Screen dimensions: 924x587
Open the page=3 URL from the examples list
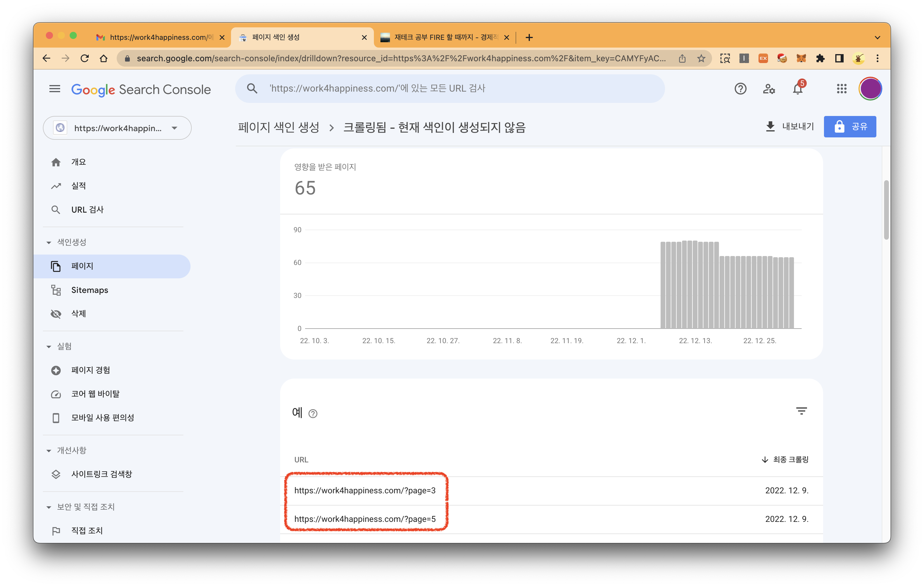pyautogui.click(x=365, y=490)
